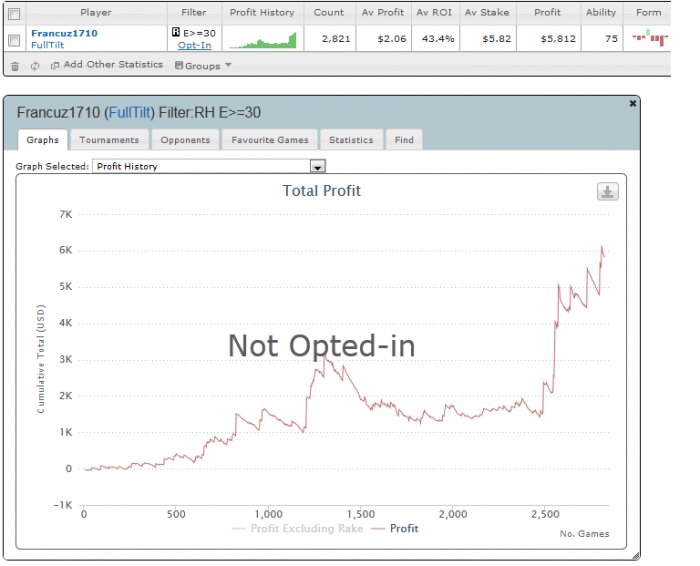Close the Francuz1710 graph panel
Image resolution: width=700 pixels, height=566 pixels.
click(633, 104)
